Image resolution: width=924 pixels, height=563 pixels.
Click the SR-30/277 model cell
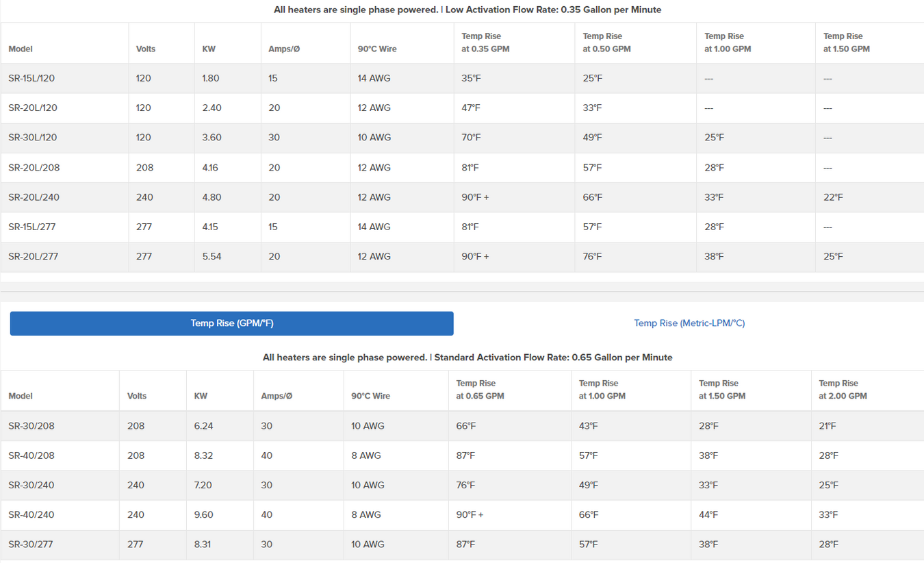(31, 545)
